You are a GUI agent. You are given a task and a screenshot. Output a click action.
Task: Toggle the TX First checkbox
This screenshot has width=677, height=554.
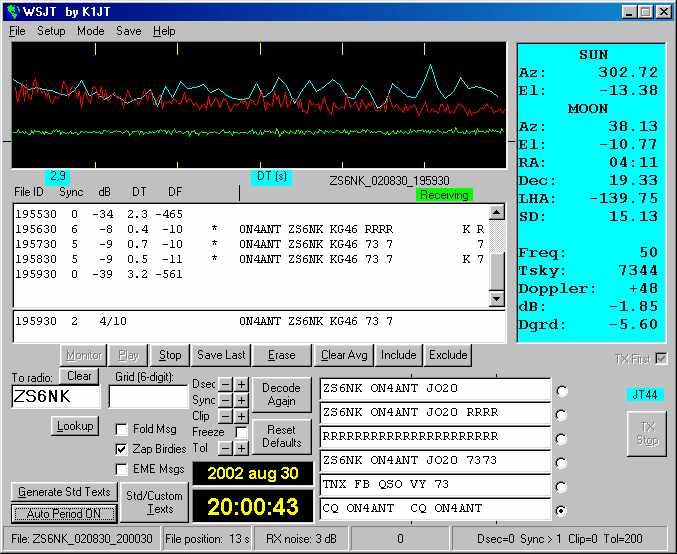(x=661, y=358)
